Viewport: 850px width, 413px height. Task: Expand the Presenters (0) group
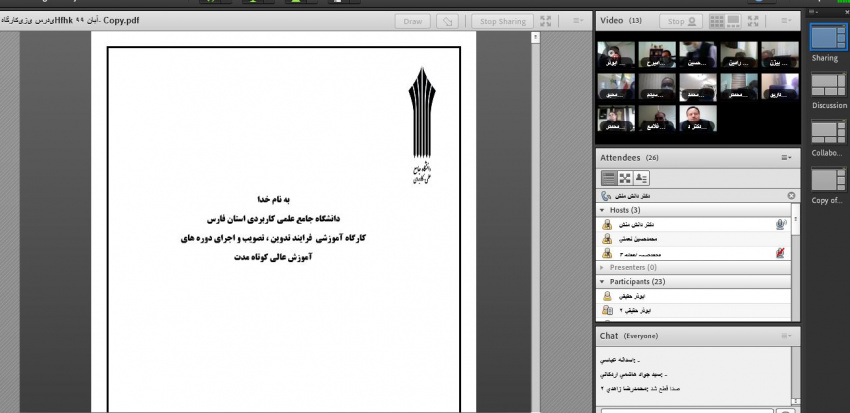[x=602, y=268]
